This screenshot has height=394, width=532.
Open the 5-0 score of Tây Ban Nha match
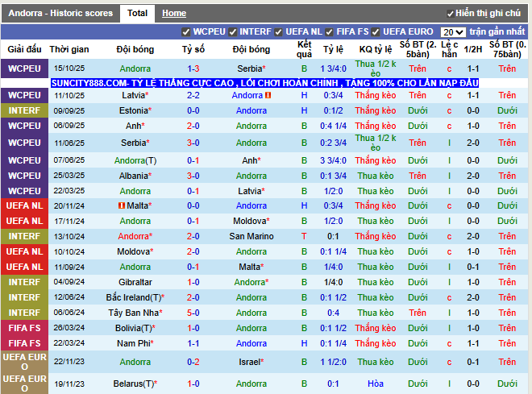193,313
